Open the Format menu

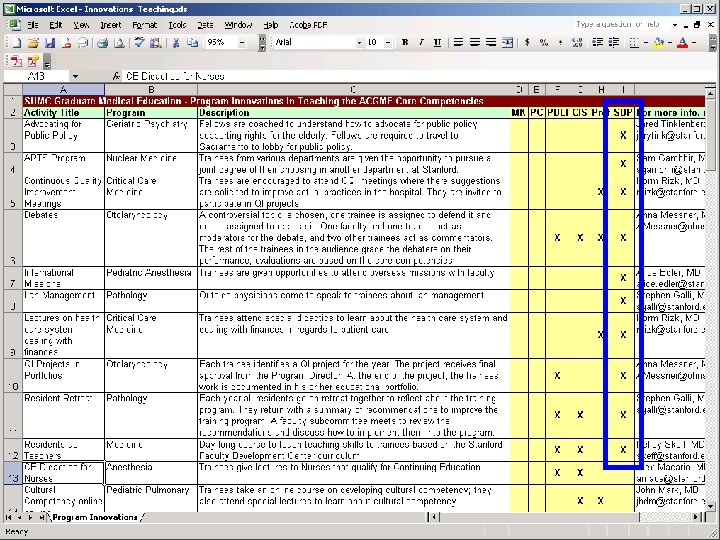(x=145, y=25)
